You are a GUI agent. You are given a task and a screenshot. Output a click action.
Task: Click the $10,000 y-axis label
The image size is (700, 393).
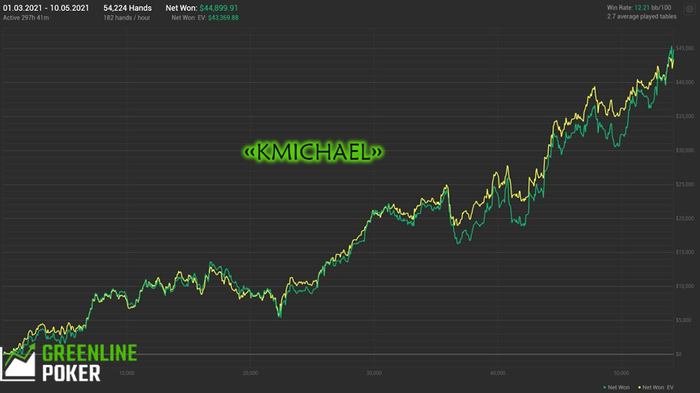tap(685, 286)
